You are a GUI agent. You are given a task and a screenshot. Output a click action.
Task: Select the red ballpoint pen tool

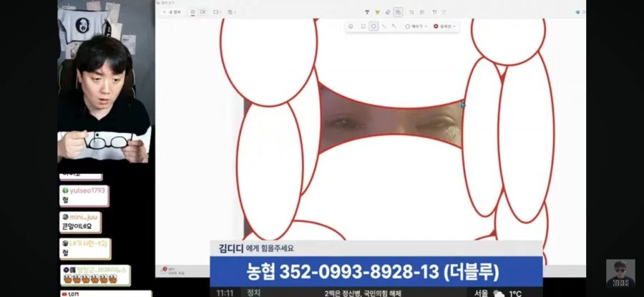click(367, 12)
